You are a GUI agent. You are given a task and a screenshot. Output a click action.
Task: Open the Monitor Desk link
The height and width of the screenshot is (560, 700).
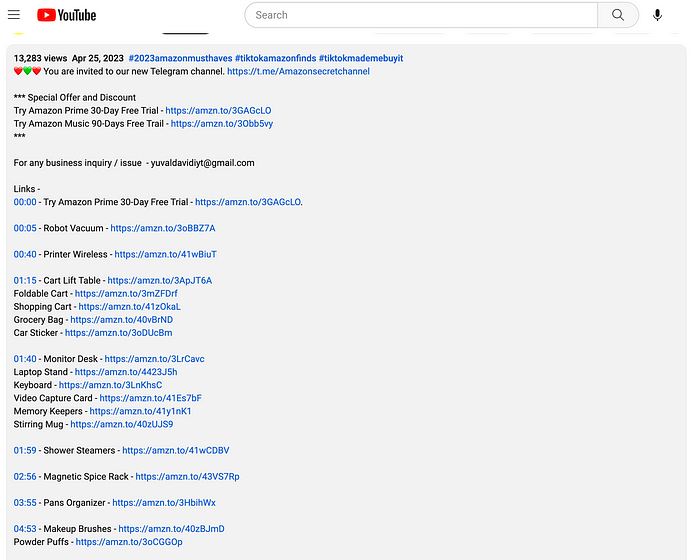coord(154,359)
